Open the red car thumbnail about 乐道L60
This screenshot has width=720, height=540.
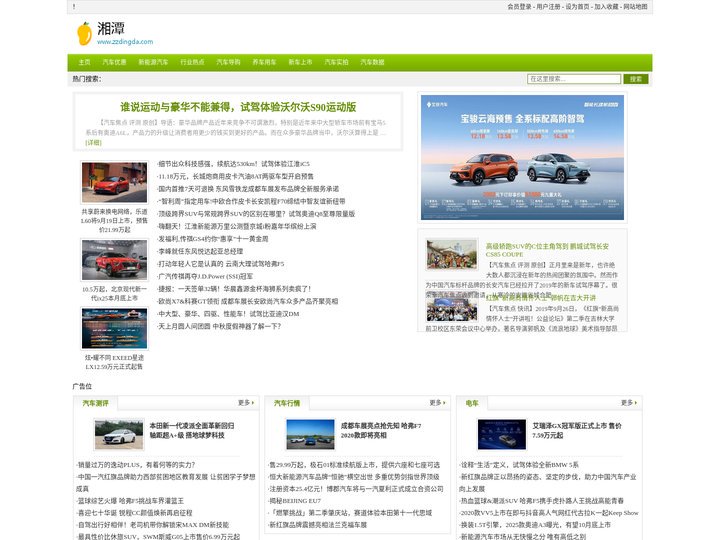coord(114,182)
